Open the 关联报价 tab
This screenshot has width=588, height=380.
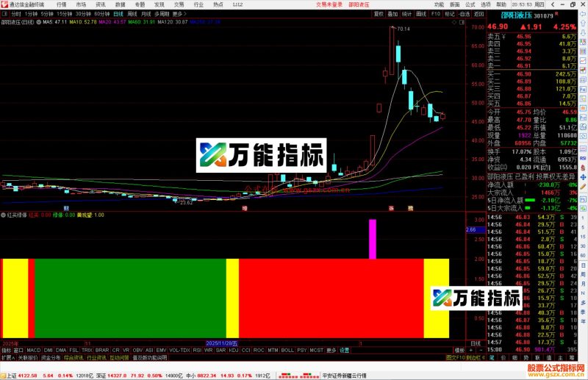(x=28, y=357)
